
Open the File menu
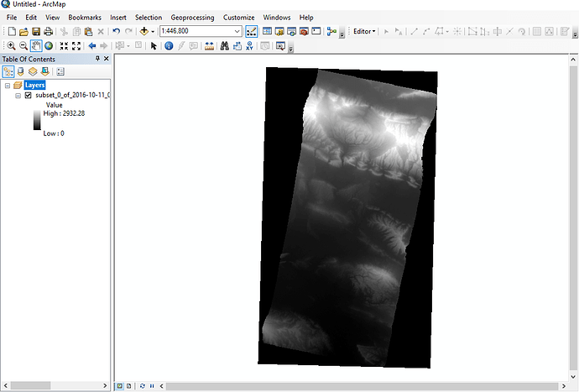click(12, 18)
